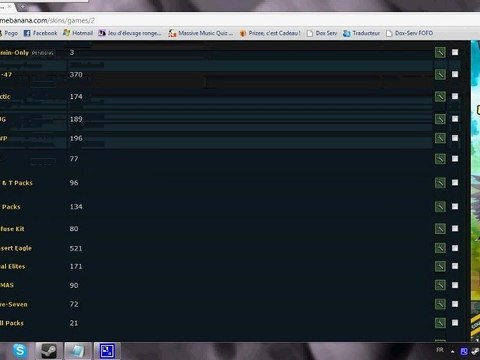Open the Dual Elites category link
The image size is (480, 360).
pos(12,266)
